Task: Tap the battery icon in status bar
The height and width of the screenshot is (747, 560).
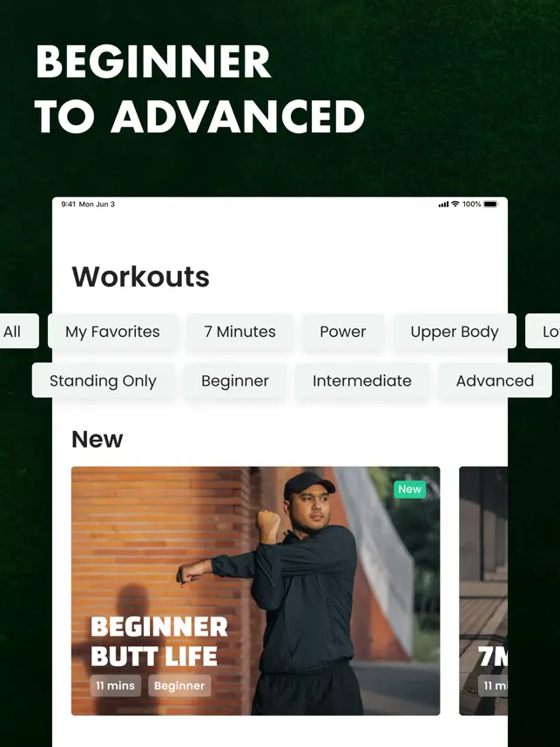Action: click(491, 204)
